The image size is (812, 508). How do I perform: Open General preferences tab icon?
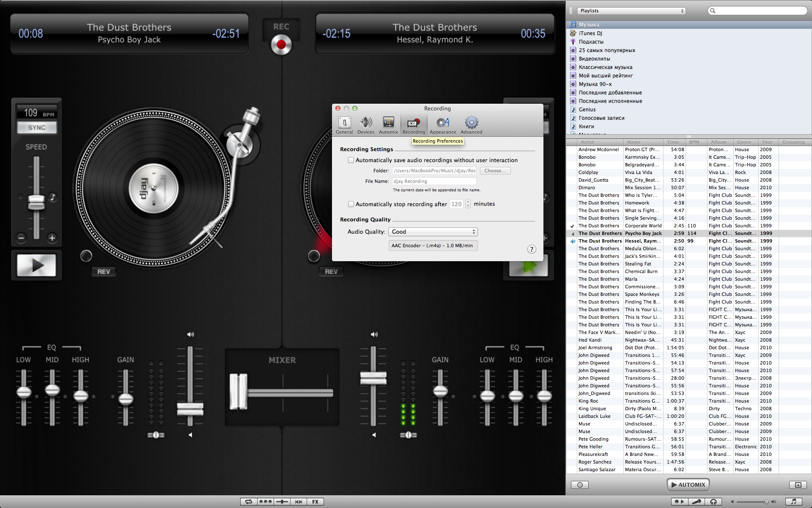point(344,125)
